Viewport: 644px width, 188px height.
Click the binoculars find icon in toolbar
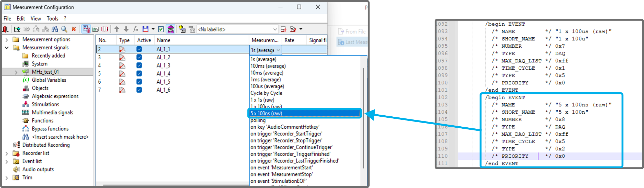pos(55,29)
